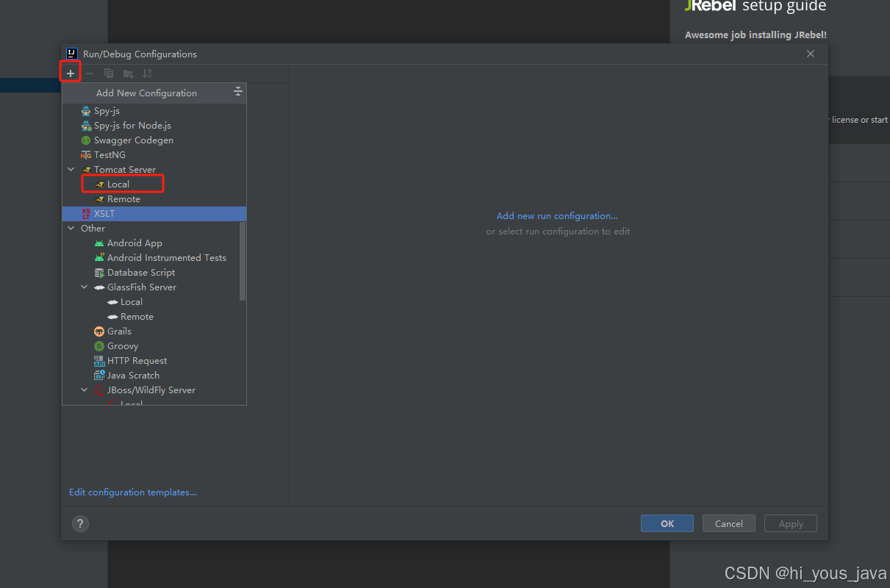Click the Grails icon
The width and height of the screenshot is (890, 588).
pos(99,331)
